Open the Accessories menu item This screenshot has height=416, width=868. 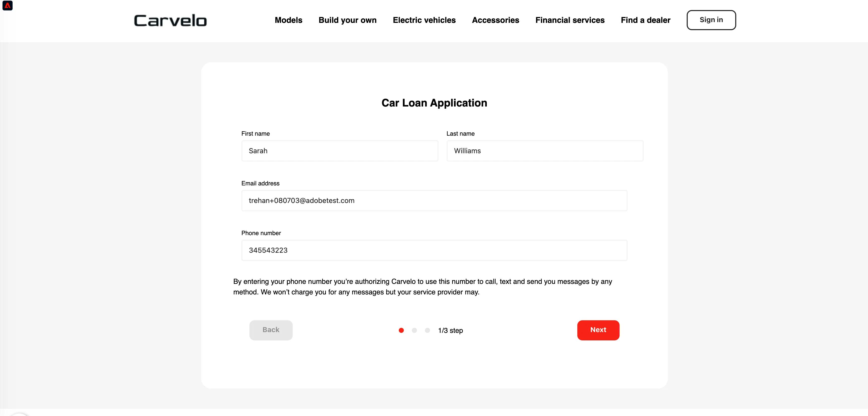[x=495, y=20]
